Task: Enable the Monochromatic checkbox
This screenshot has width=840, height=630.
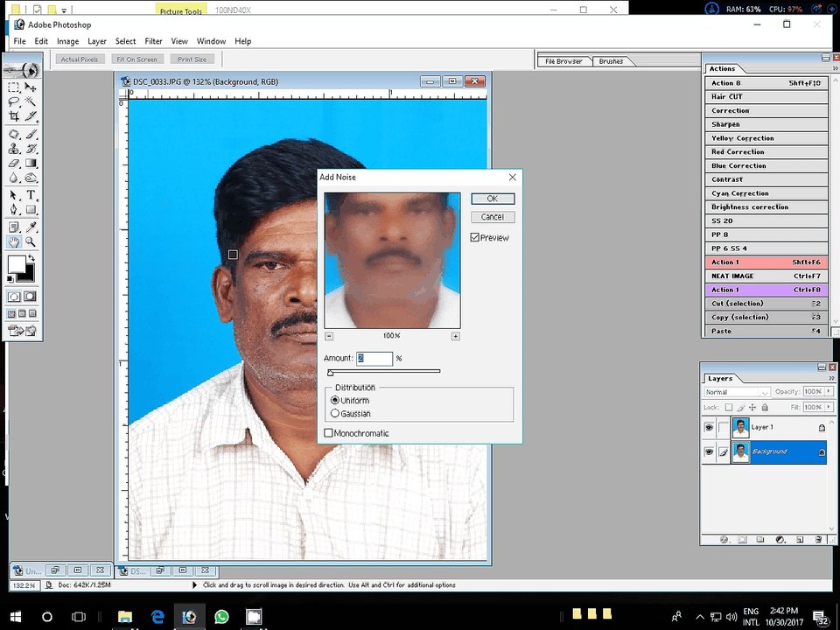Action: pyautogui.click(x=328, y=433)
